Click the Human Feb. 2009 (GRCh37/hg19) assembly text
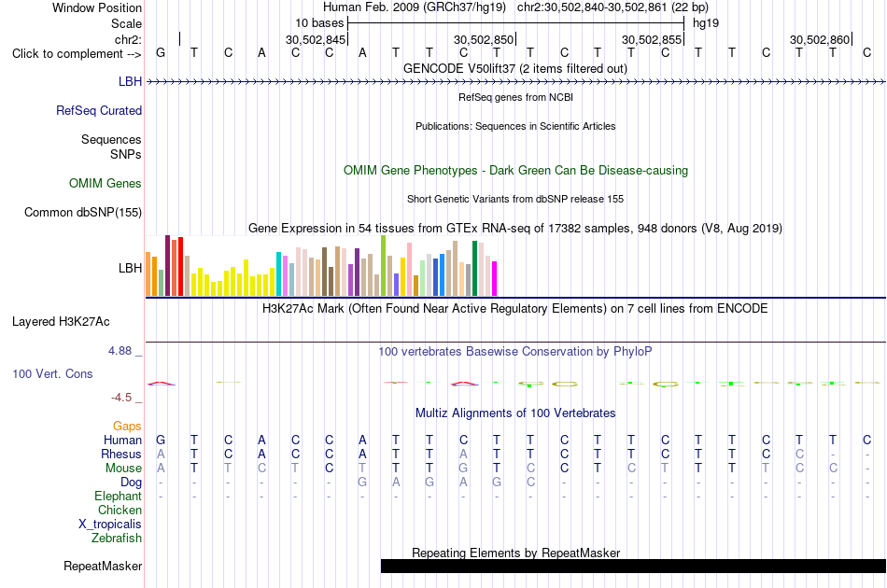This screenshot has width=887, height=588. point(415,7)
